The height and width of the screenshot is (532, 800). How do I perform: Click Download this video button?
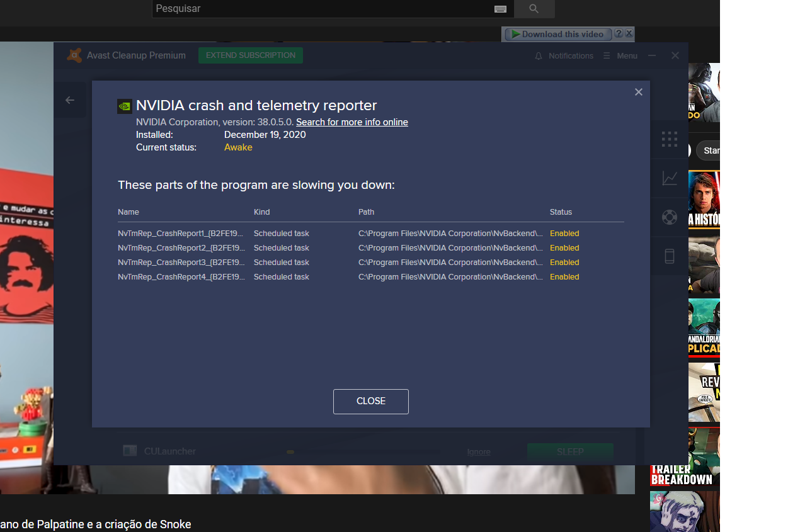(x=557, y=34)
